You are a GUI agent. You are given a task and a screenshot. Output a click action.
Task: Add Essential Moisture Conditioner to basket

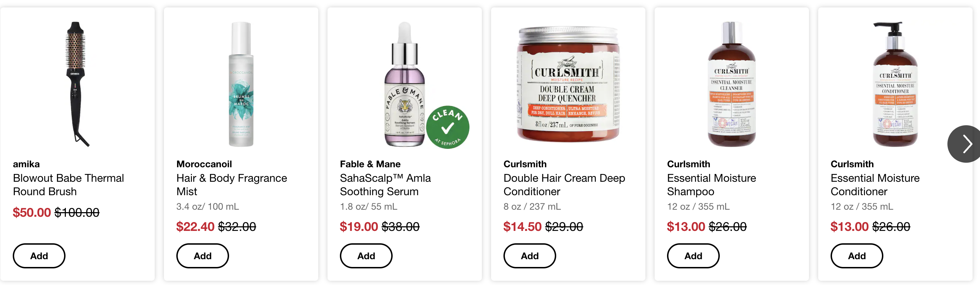coord(857,256)
